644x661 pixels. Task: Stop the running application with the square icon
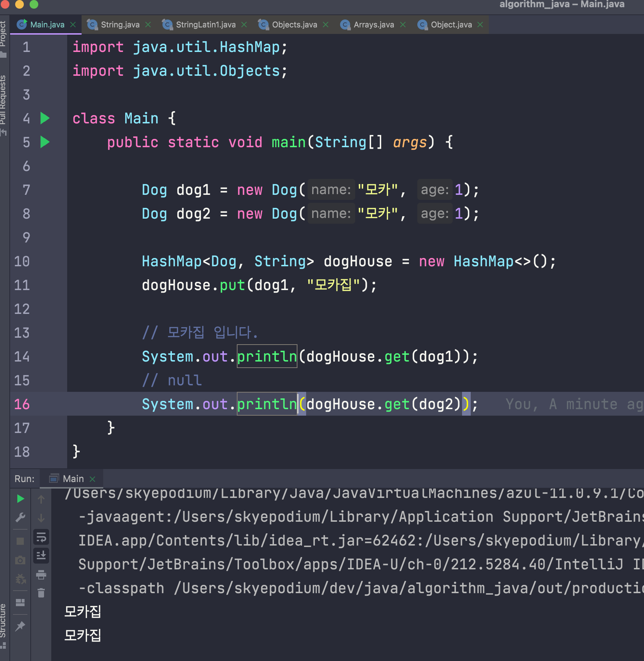click(21, 541)
